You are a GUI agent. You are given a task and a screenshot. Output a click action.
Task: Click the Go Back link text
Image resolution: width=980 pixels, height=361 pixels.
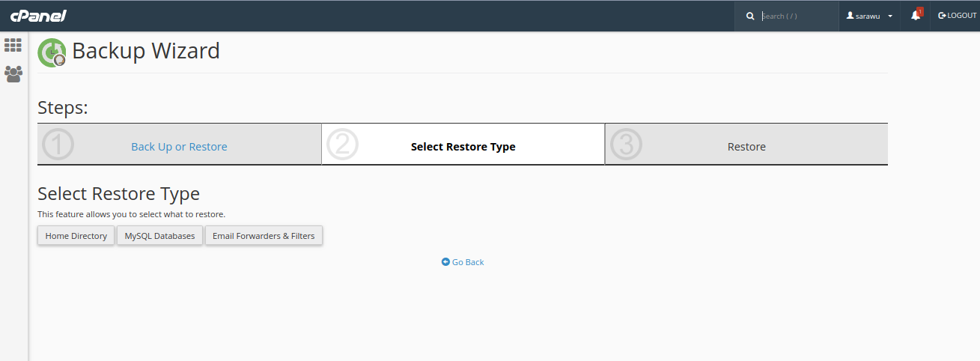click(468, 262)
